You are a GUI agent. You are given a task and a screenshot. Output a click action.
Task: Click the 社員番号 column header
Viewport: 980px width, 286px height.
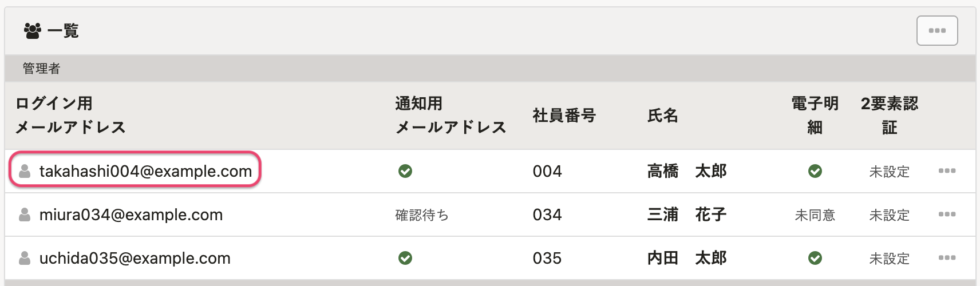(x=564, y=116)
